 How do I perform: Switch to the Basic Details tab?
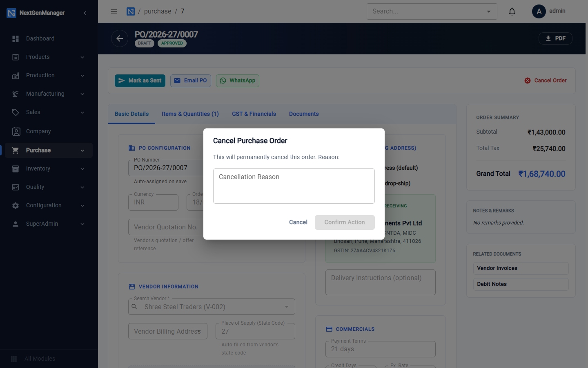[131, 114]
